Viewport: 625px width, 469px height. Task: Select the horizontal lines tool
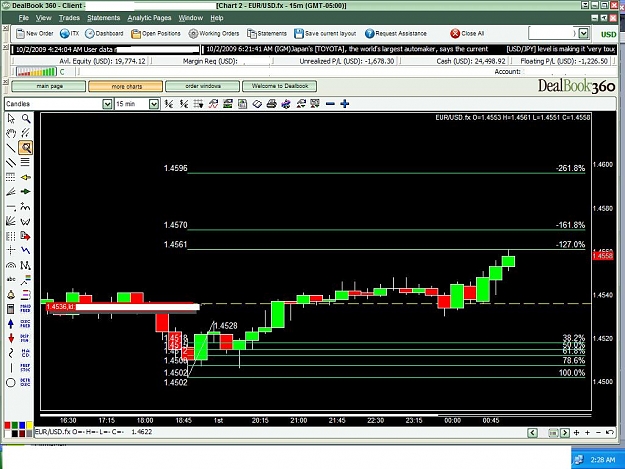click(x=25, y=162)
